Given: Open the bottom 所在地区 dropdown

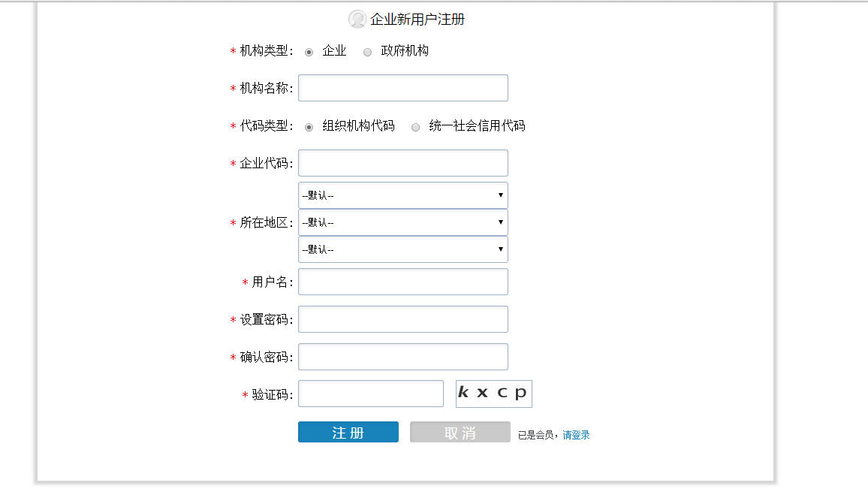Looking at the screenshot, I should pos(402,249).
